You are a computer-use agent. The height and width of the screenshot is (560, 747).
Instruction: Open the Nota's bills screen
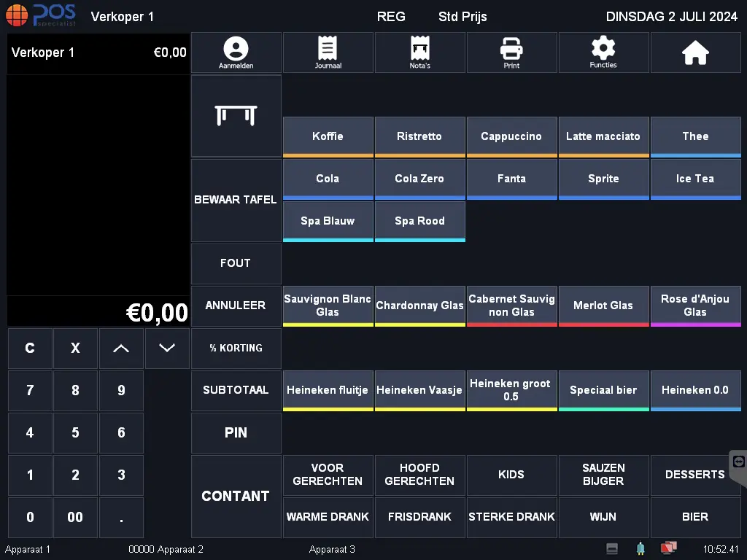pos(419,52)
